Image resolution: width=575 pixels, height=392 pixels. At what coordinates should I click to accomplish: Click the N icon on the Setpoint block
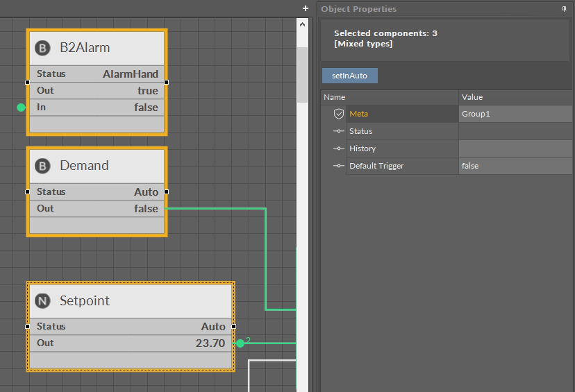tap(43, 301)
